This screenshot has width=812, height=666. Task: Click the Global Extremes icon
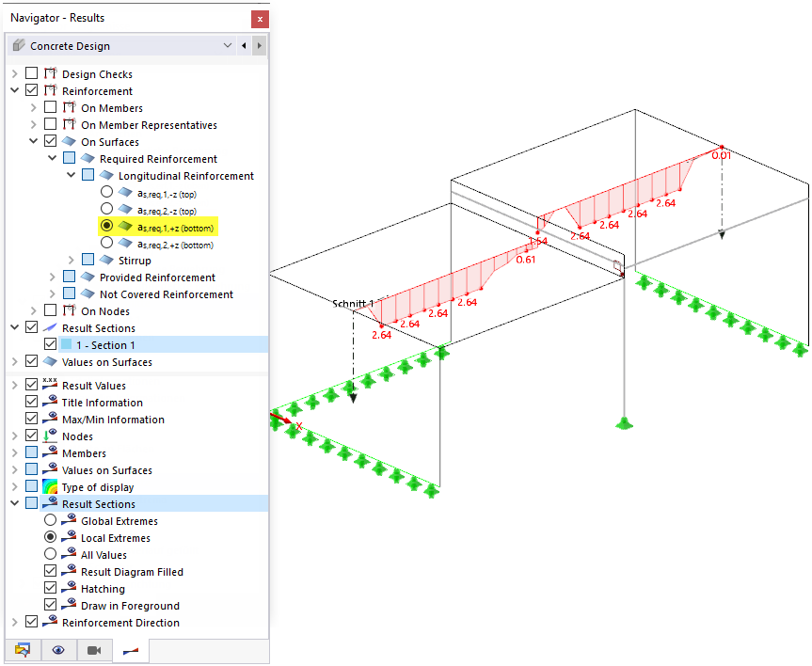69,520
